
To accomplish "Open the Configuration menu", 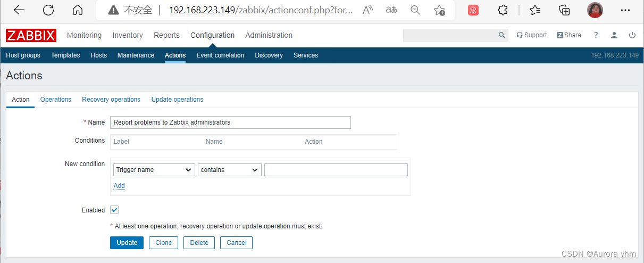I will [x=212, y=35].
